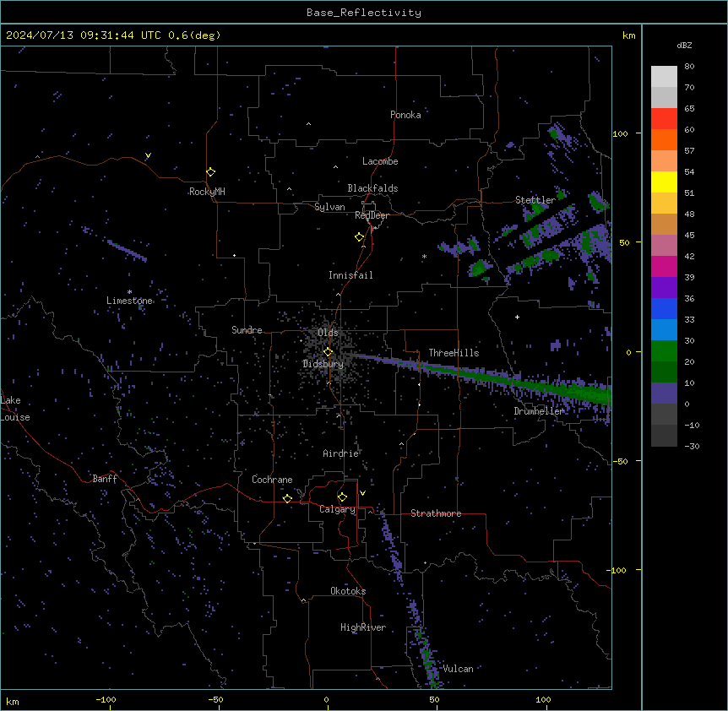This screenshot has height=711, width=728.
Task: Click the Ponoka city label
Action: [405, 115]
